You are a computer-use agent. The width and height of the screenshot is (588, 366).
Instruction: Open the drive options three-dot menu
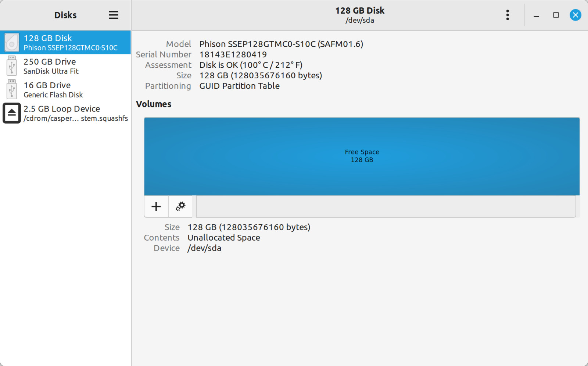[508, 15]
